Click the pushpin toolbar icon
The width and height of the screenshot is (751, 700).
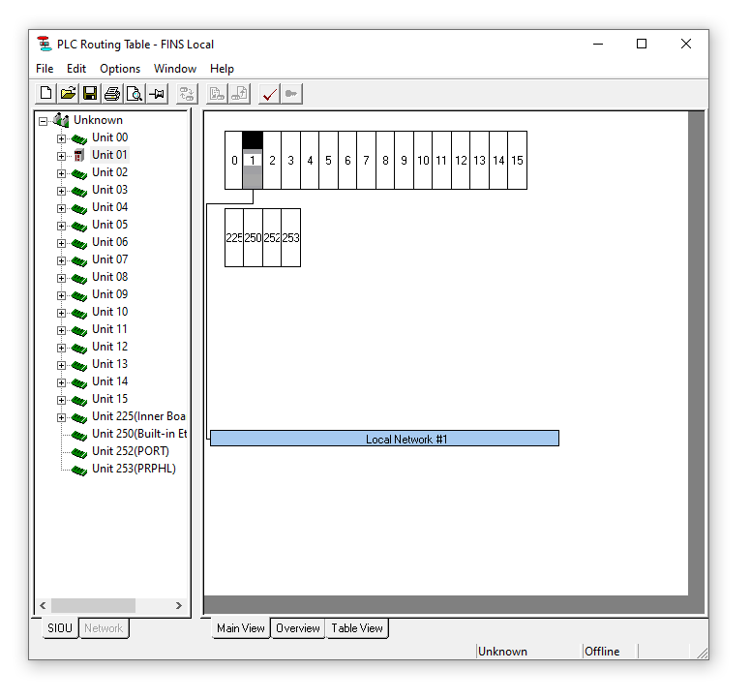tap(157, 93)
